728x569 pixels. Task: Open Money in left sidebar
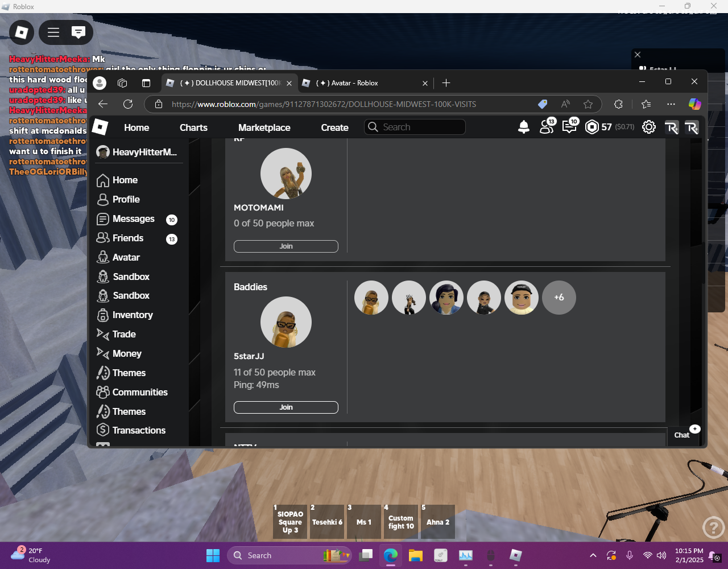[119, 353]
